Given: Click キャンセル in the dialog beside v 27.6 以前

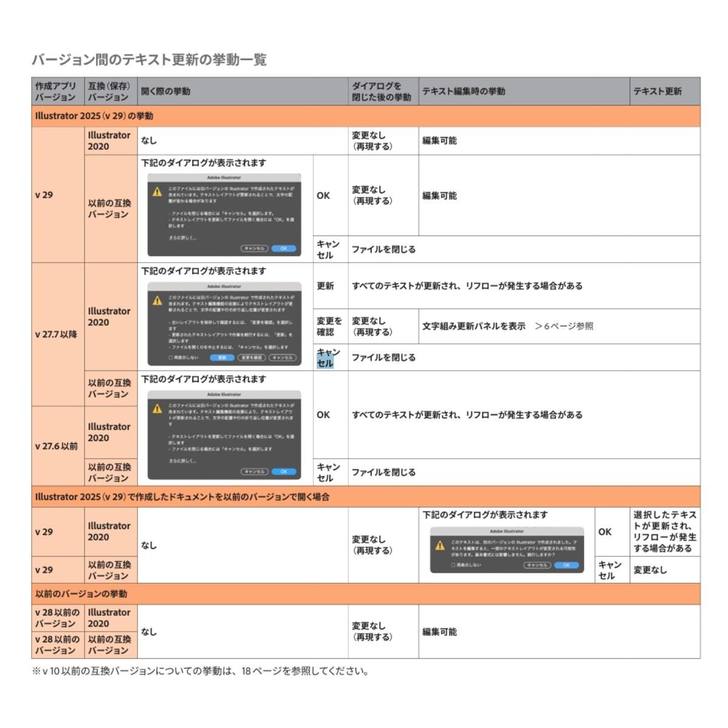Looking at the screenshot, I should point(254,471).
